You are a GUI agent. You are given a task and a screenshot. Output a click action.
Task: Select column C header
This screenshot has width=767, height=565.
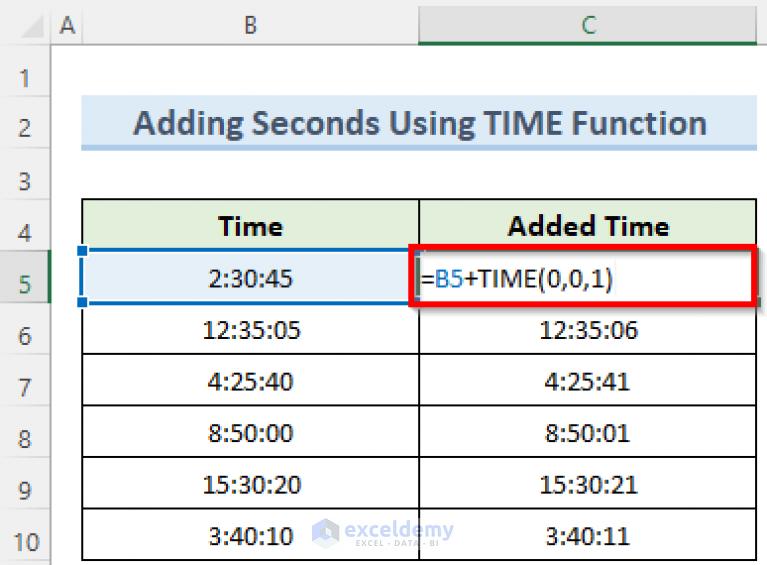[588, 24]
